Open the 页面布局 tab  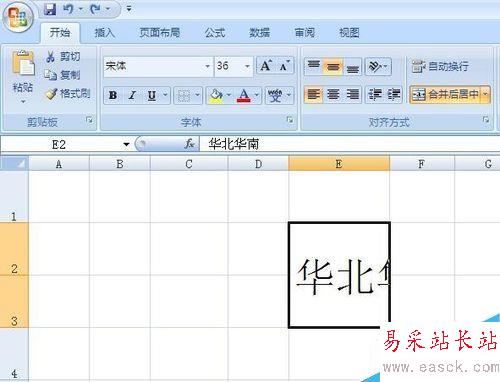pos(160,33)
